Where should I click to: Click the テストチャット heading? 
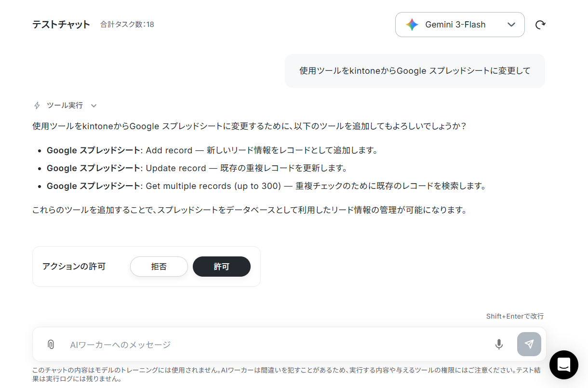click(61, 25)
